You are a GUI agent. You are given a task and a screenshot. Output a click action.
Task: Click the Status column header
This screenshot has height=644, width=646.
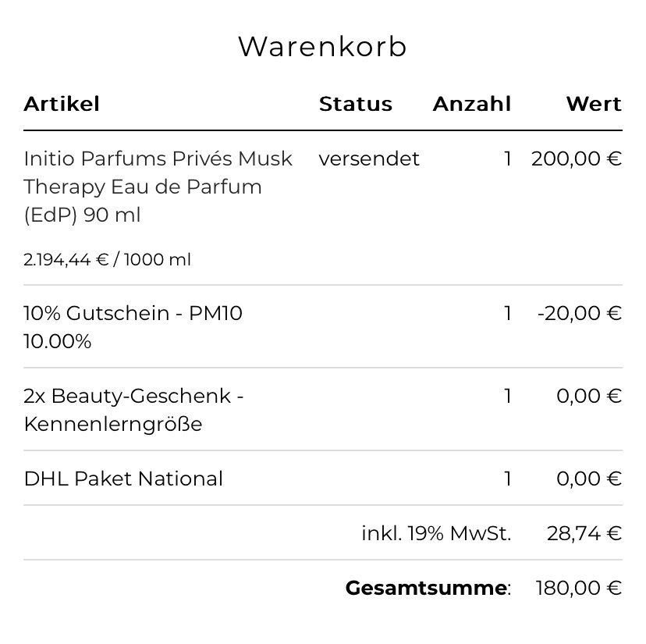[355, 104]
